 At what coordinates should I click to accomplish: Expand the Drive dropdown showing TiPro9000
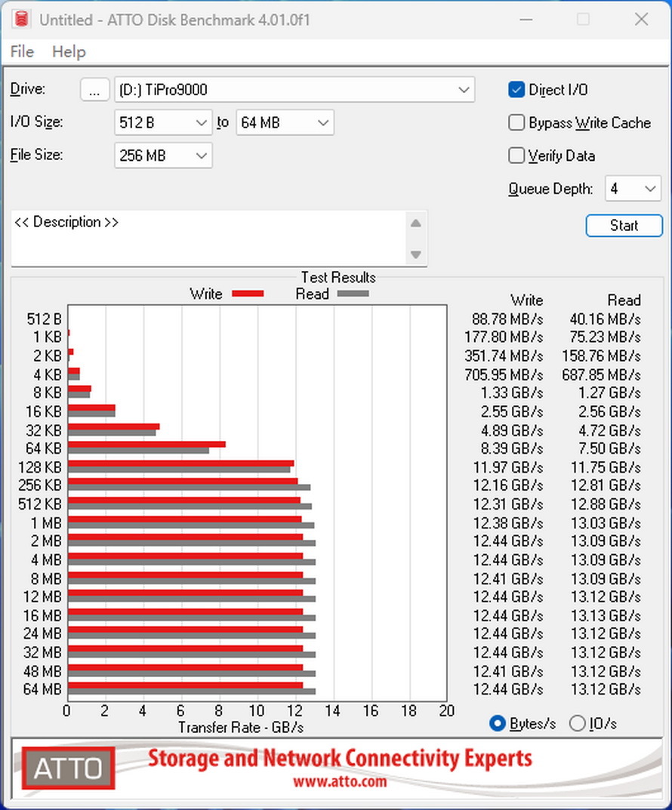click(x=294, y=90)
